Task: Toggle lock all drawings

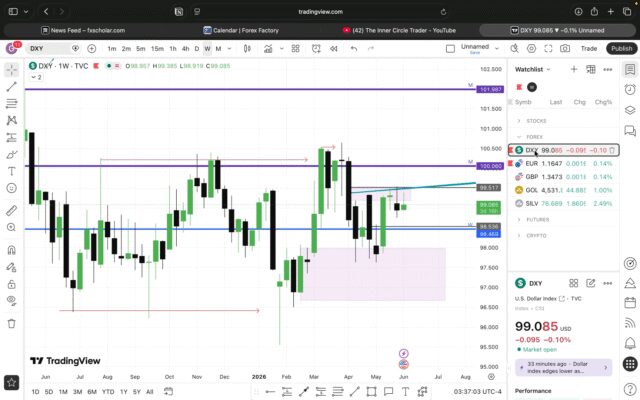Action: pyautogui.click(x=11, y=284)
